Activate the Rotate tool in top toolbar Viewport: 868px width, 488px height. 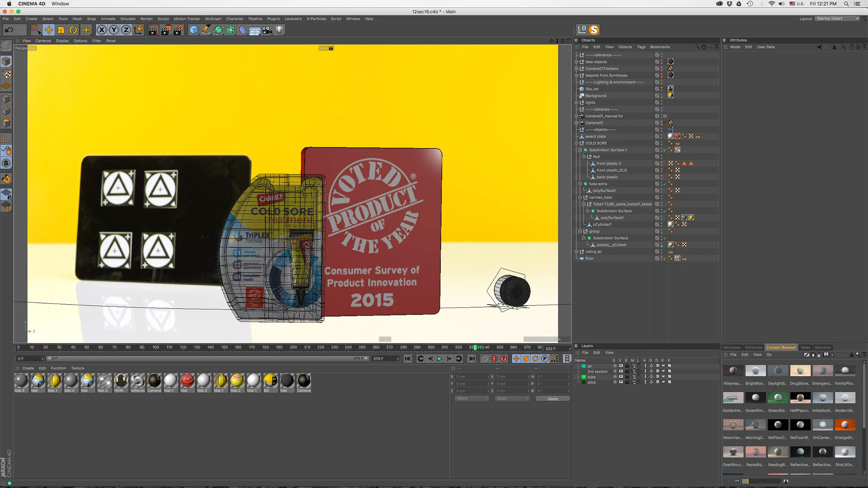tap(73, 30)
